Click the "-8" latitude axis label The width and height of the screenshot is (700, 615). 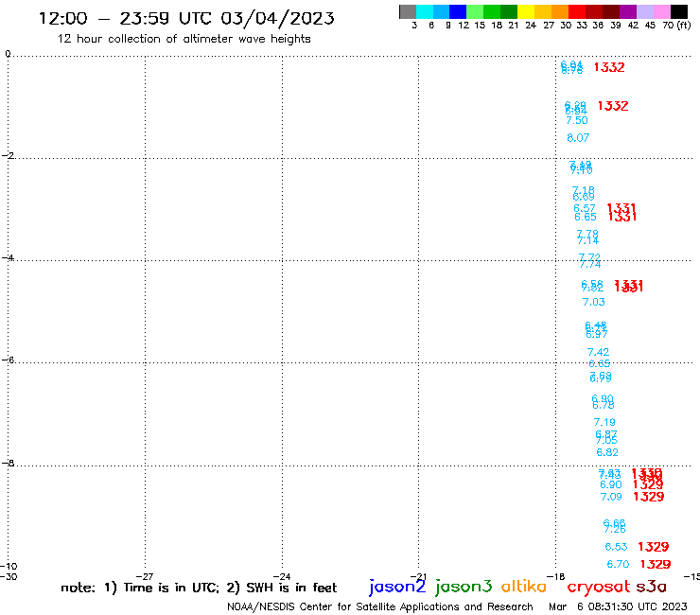(8, 464)
